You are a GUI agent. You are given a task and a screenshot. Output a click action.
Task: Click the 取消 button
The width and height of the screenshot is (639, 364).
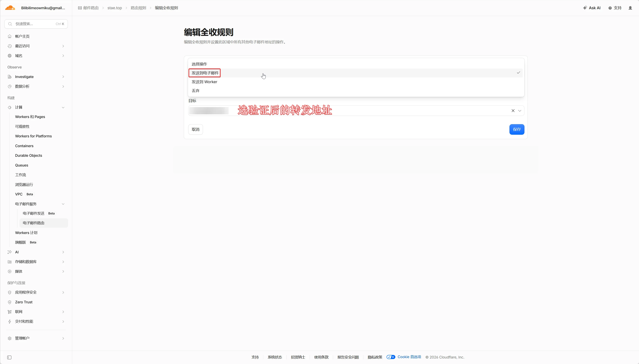coord(196,129)
